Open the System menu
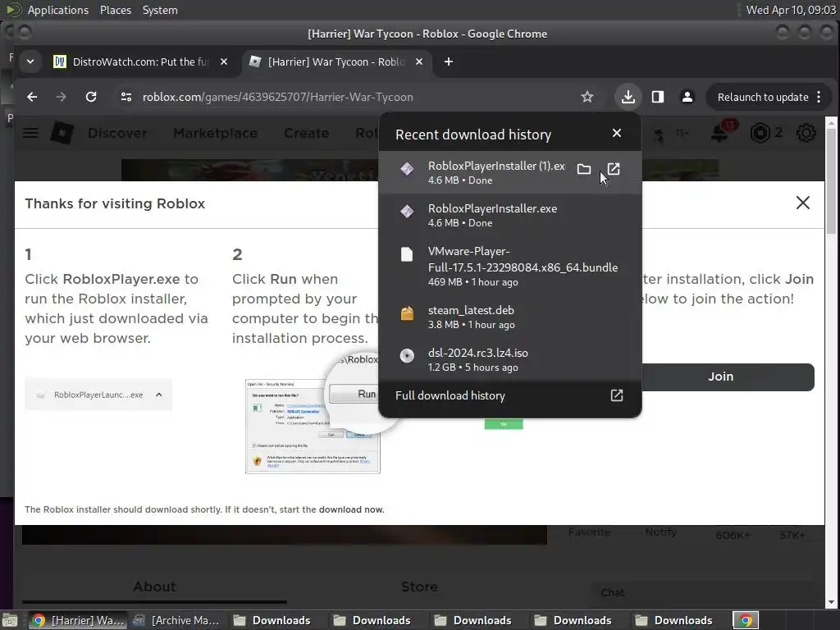 (160, 10)
